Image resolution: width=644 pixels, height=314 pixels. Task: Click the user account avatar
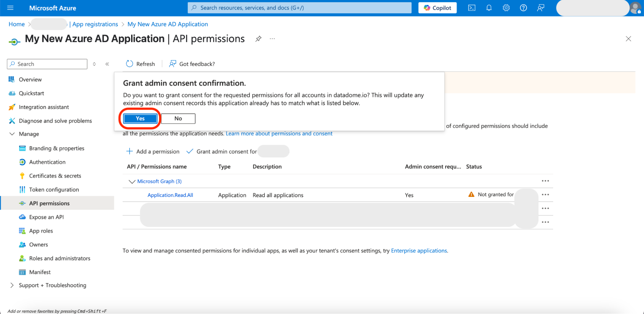[635, 8]
